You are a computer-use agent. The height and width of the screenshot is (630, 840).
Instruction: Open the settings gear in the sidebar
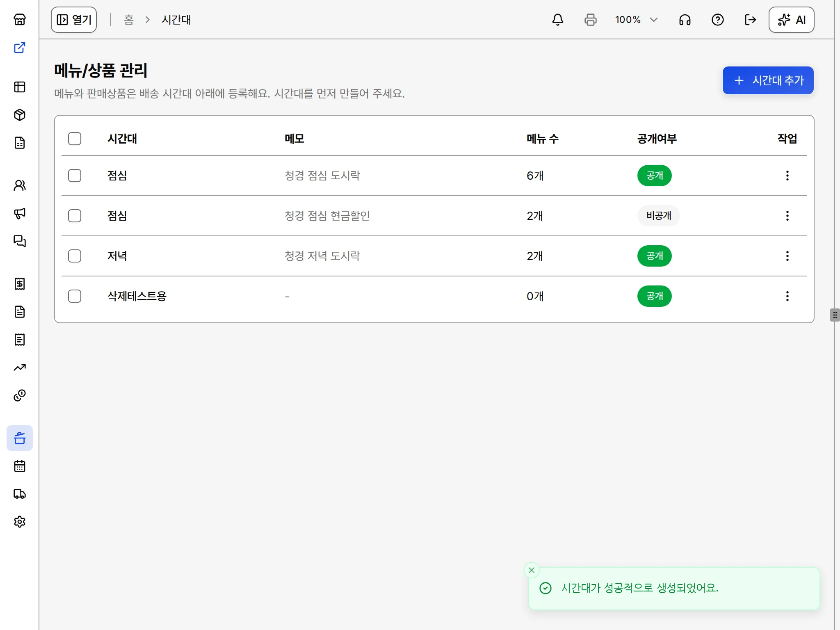(x=20, y=522)
